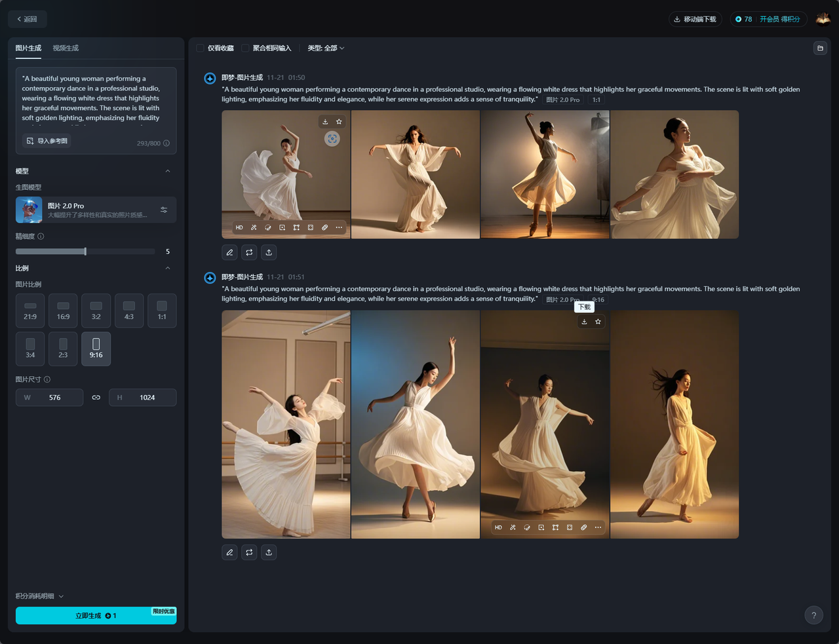Viewport: 839px width, 644px height.
Task: Click the help question mark button
Action: [813, 615]
